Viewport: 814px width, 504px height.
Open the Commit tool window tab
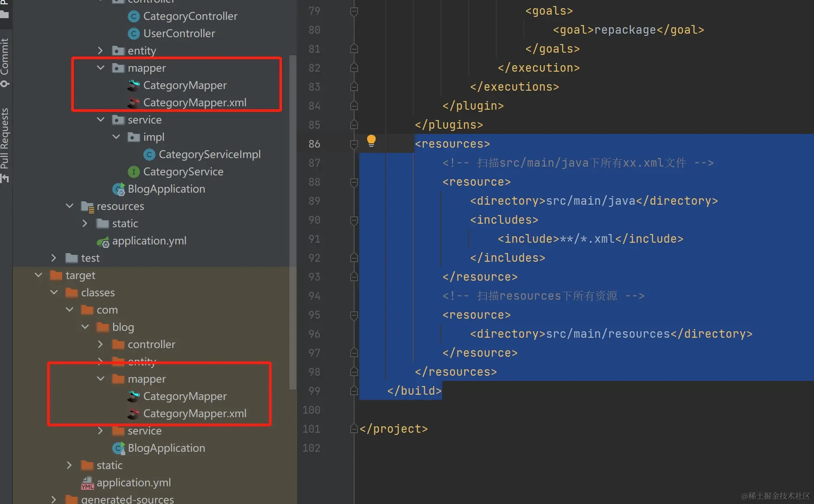point(5,60)
